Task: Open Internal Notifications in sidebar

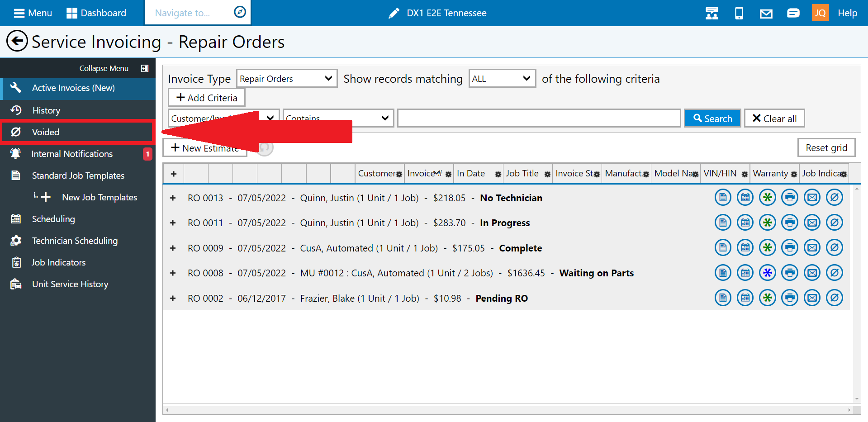Action: (78, 154)
